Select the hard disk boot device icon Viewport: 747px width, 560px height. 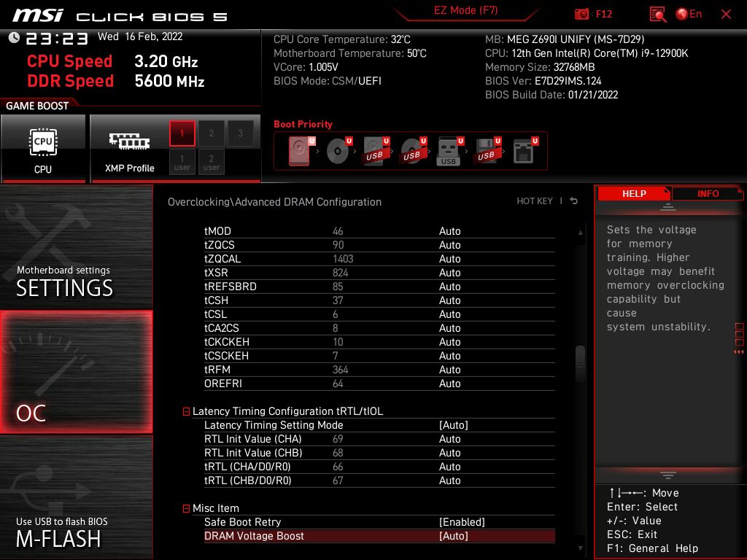(x=301, y=151)
